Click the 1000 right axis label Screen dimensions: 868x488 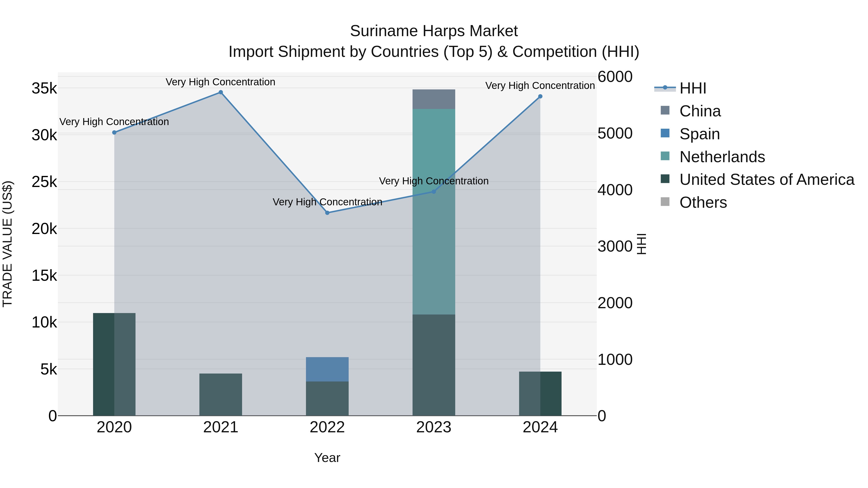tap(615, 360)
